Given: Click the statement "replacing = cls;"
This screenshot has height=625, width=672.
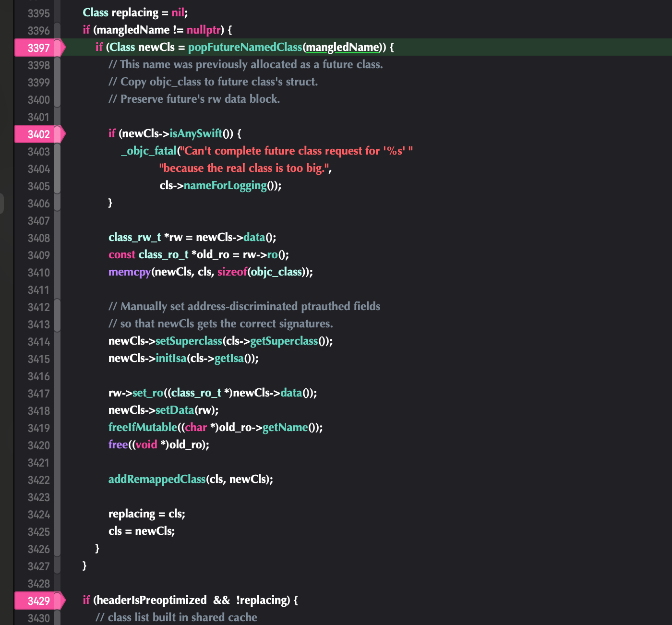Looking at the screenshot, I should pyautogui.click(x=147, y=514).
